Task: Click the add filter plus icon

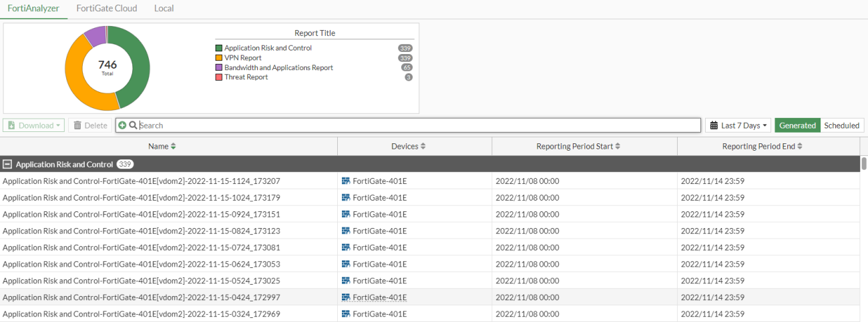Action: pos(122,125)
